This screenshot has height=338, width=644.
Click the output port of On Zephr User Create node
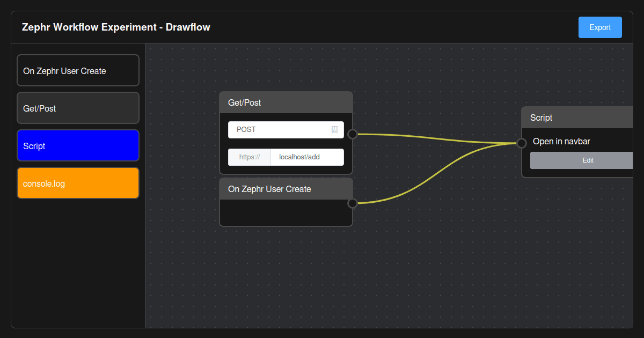(353, 203)
